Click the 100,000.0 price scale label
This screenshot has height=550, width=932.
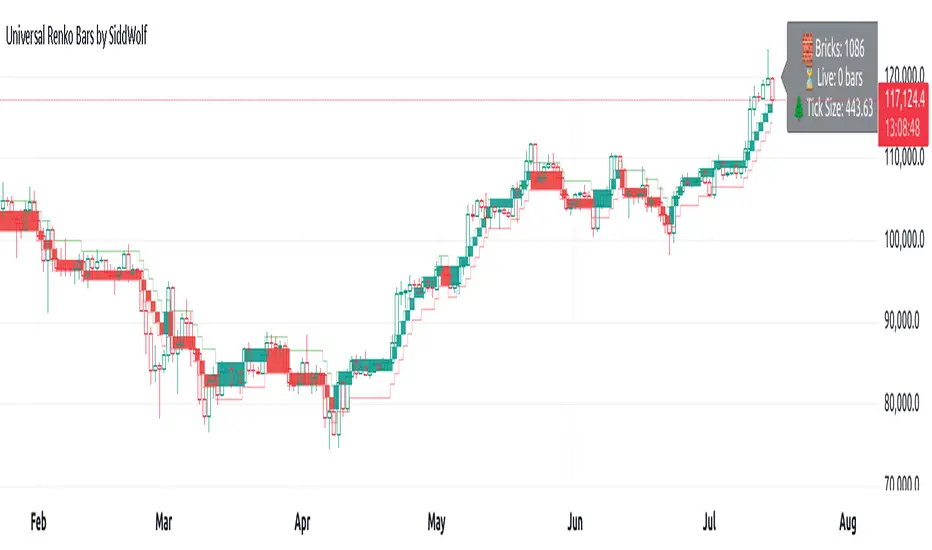click(905, 240)
